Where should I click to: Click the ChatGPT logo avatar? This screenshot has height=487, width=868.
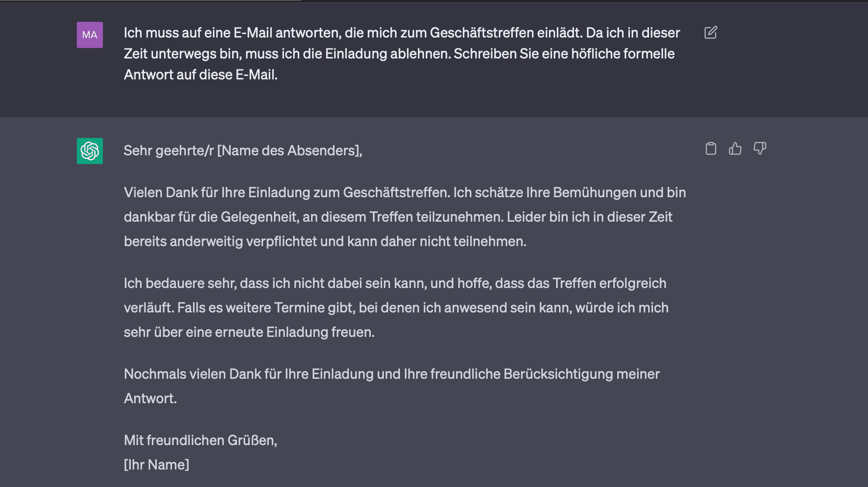[90, 151]
